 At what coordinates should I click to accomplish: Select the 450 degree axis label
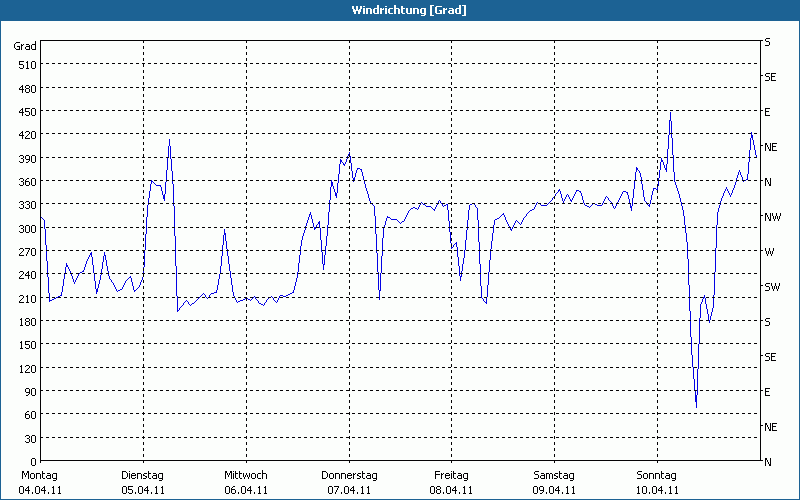click(x=28, y=112)
